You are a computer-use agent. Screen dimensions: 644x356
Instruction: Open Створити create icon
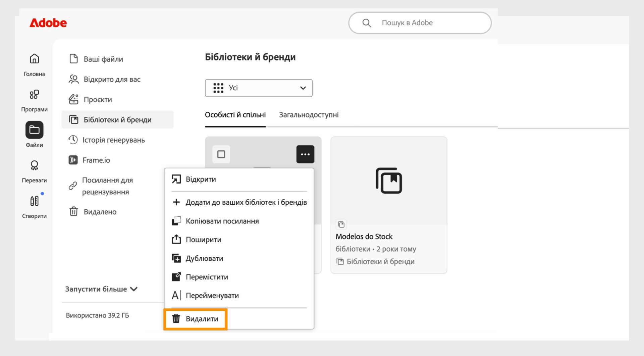coord(34,201)
